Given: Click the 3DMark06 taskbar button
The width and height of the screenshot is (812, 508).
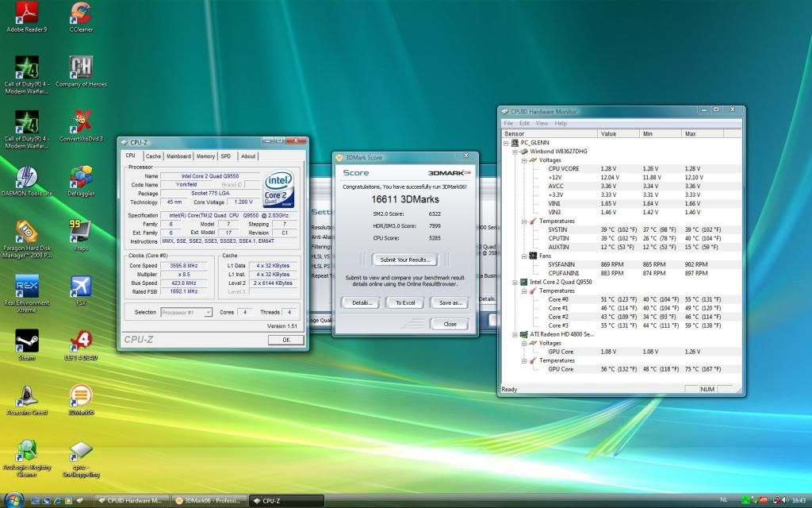Looking at the screenshot, I should [x=209, y=501].
